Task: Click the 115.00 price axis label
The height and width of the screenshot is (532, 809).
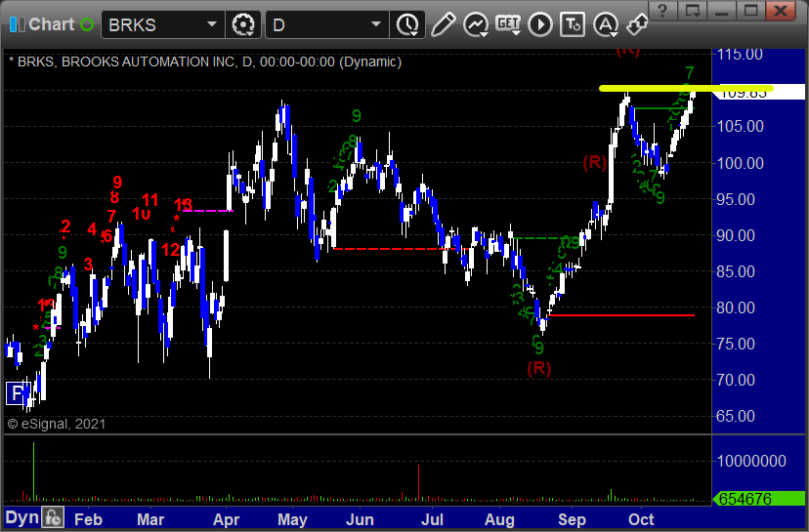Action: coord(740,54)
